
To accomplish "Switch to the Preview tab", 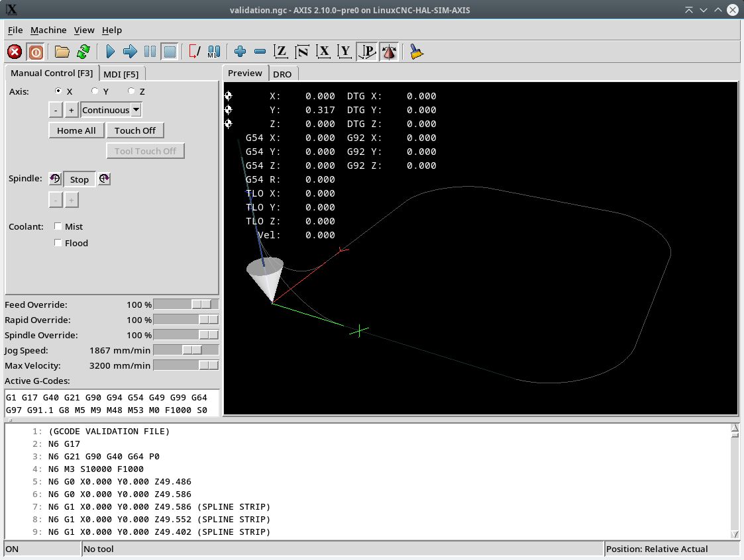I will point(245,73).
